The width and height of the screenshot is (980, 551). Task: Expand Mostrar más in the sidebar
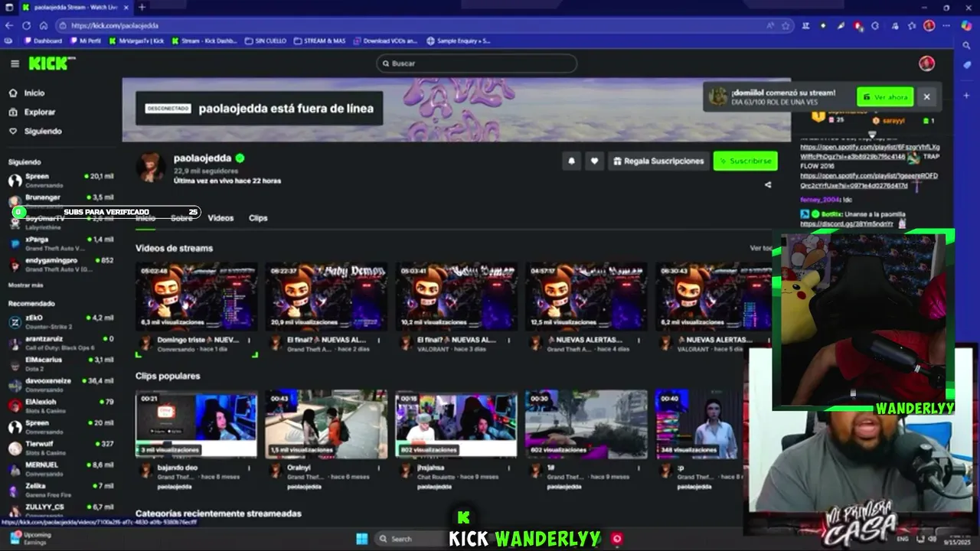(x=25, y=285)
